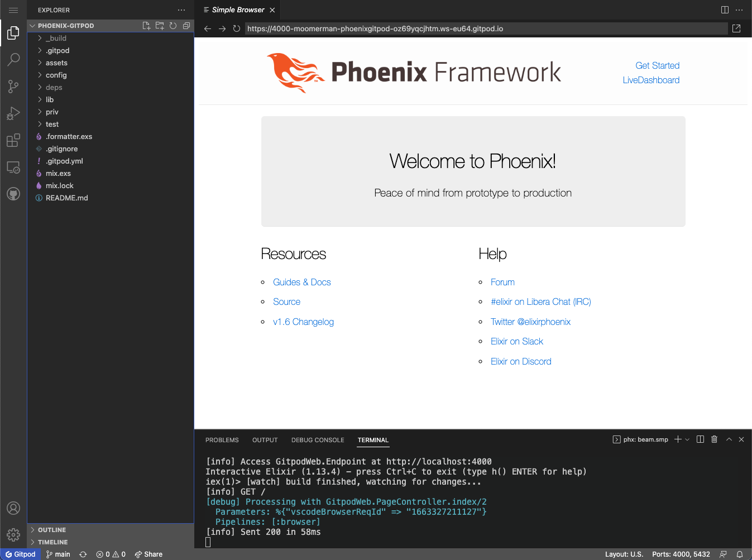
Task: Split the terminal
Action: [700, 439]
